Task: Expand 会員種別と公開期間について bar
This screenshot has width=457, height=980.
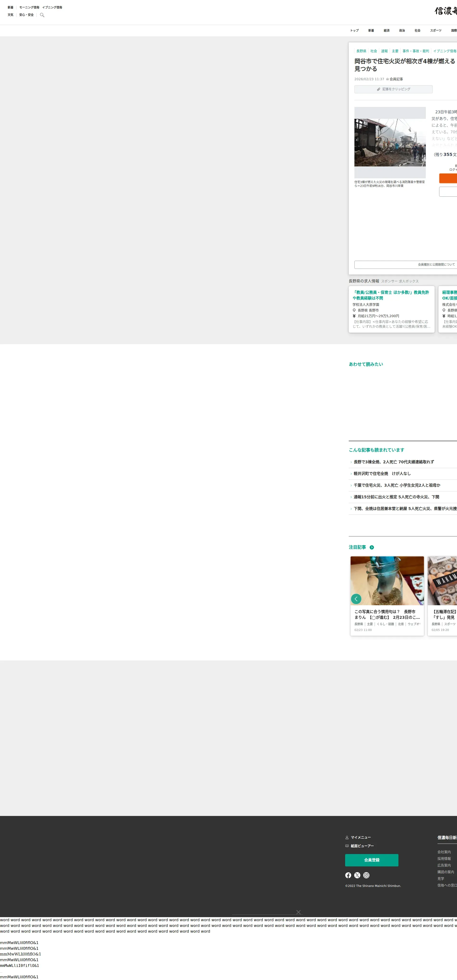Action: click(405, 264)
